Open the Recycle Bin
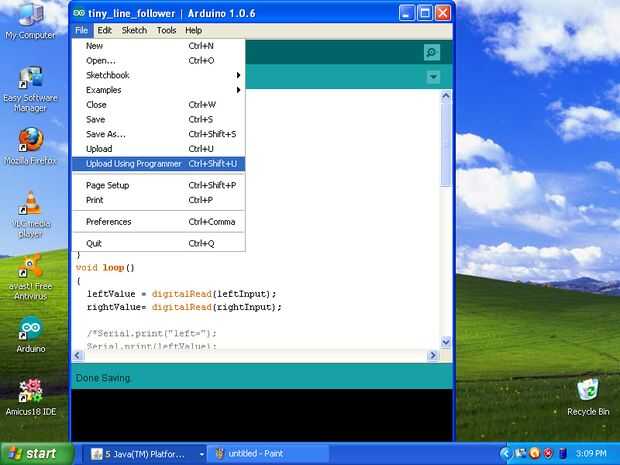620x465 pixels. [588, 397]
